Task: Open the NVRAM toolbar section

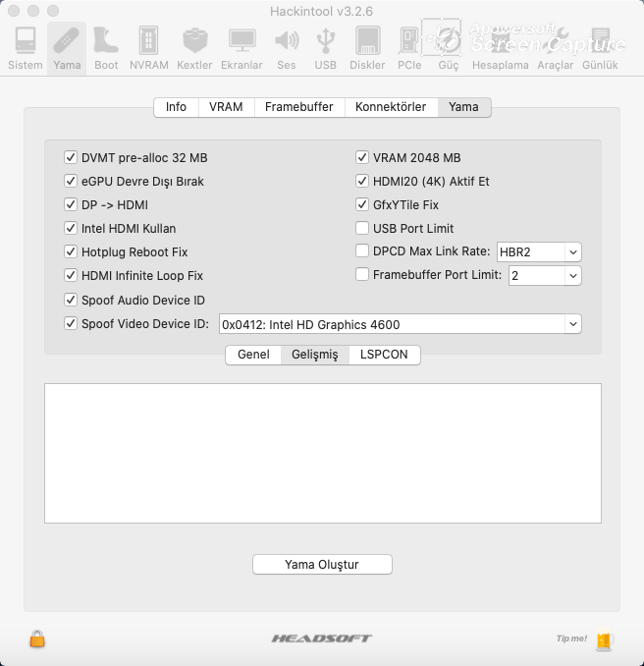Action: pyautogui.click(x=148, y=48)
